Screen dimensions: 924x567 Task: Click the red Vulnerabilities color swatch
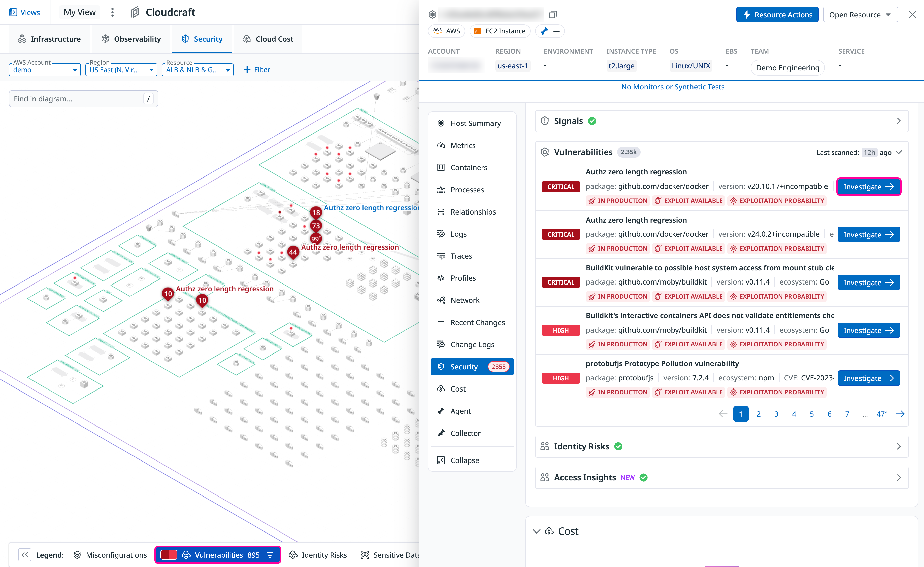(x=169, y=555)
